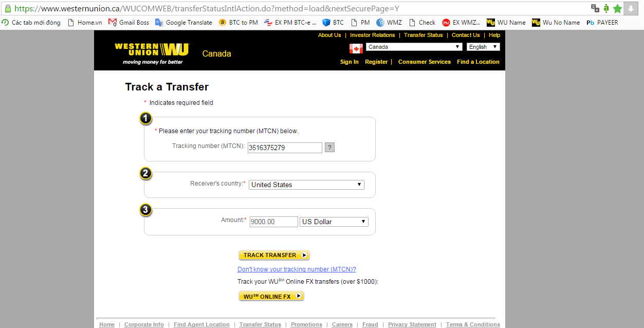Click the translate page icon in address bar
Image resolution: width=644 pixels, height=328 pixels.
click(x=595, y=8)
